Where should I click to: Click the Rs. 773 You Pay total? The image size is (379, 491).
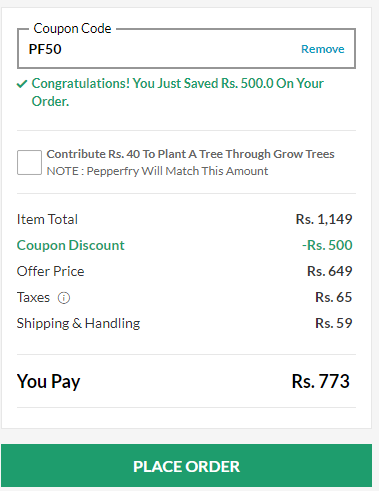coord(321,381)
